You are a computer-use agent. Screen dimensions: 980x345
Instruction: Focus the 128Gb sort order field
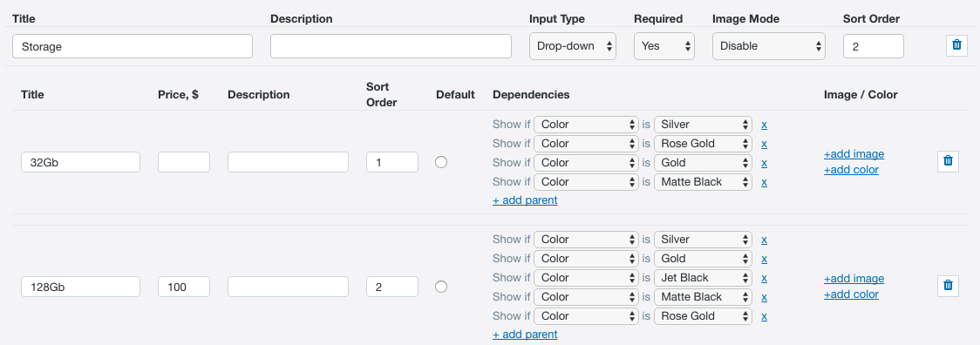(391, 287)
